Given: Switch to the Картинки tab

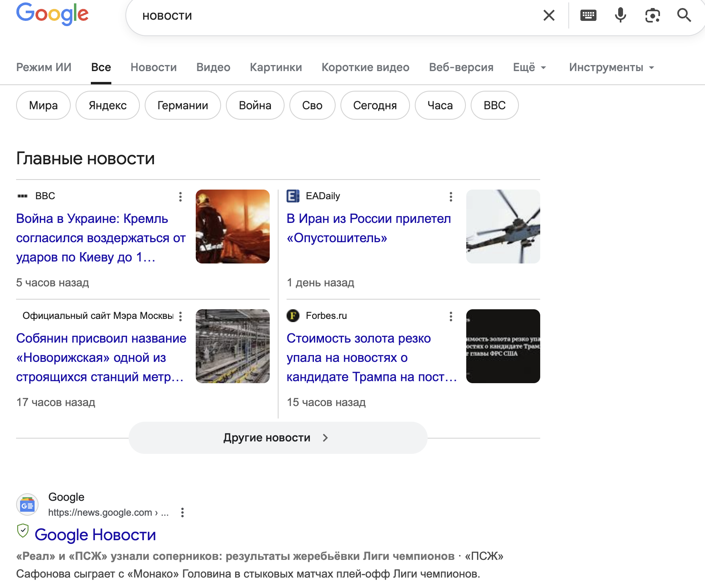Looking at the screenshot, I should coord(276,67).
